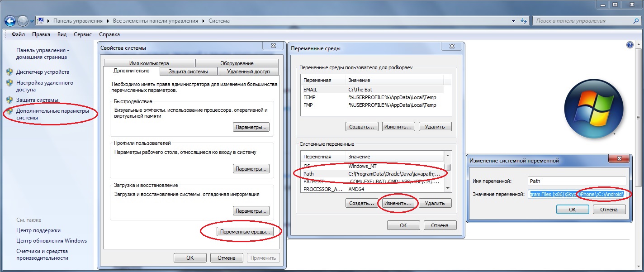
Task: Confirm Свойства системы with OK
Action: pos(190,258)
